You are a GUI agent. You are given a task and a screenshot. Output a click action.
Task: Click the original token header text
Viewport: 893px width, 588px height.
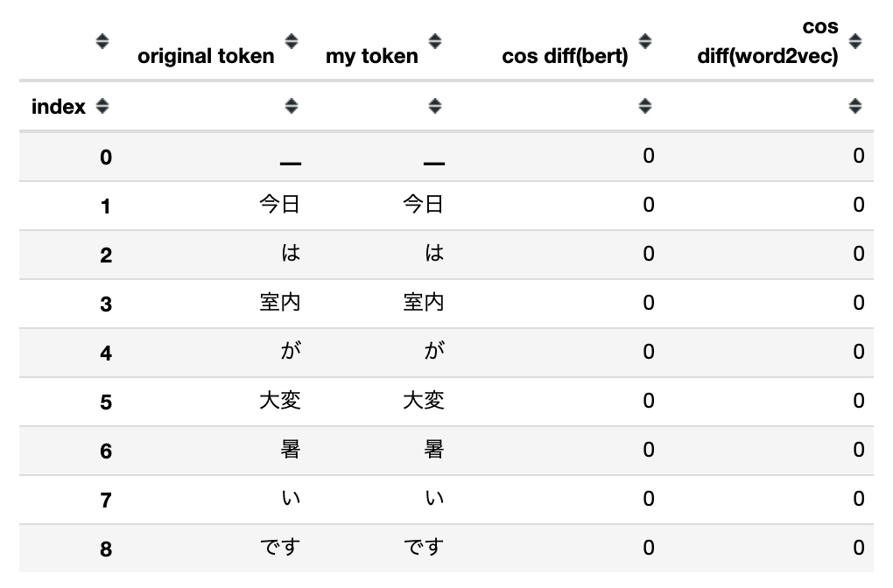point(206,56)
